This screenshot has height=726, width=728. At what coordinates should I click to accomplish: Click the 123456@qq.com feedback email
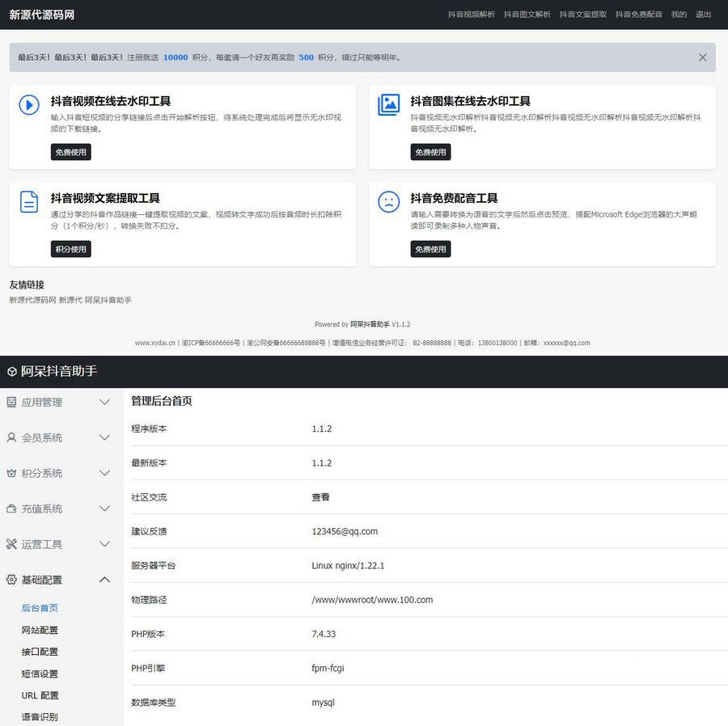pyautogui.click(x=345, y=531)
